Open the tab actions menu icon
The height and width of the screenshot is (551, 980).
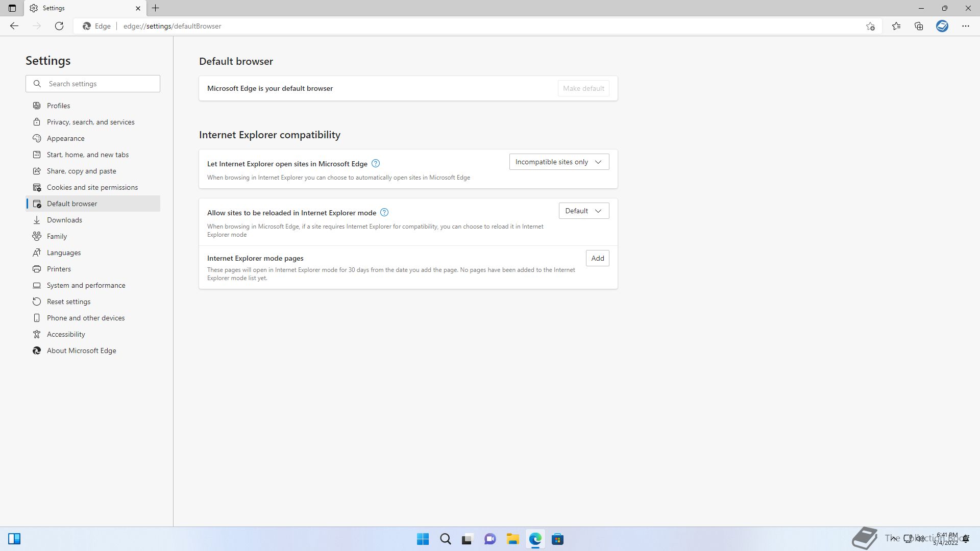(x=12, y=8)
